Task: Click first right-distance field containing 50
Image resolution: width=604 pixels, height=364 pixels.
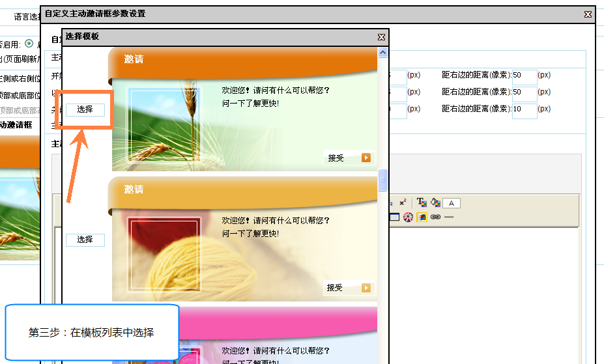Action: tap(525, 76)
